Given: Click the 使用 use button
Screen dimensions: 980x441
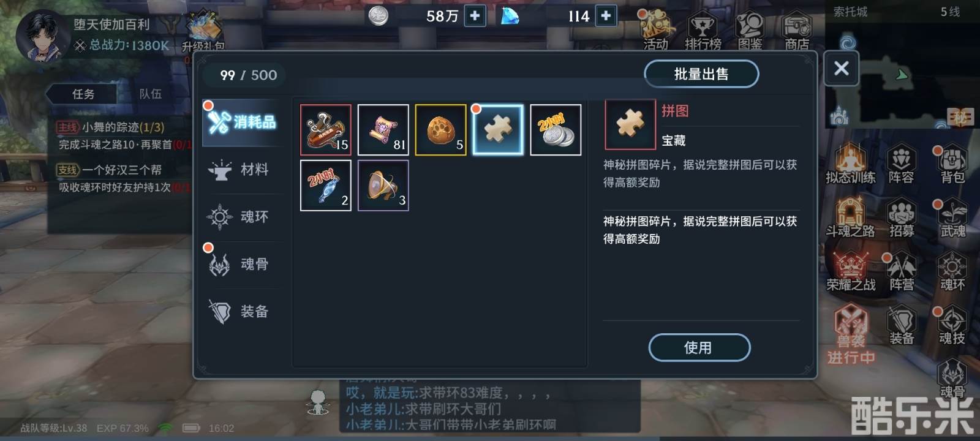Looking at the screenshot, I should click(699, 347).
